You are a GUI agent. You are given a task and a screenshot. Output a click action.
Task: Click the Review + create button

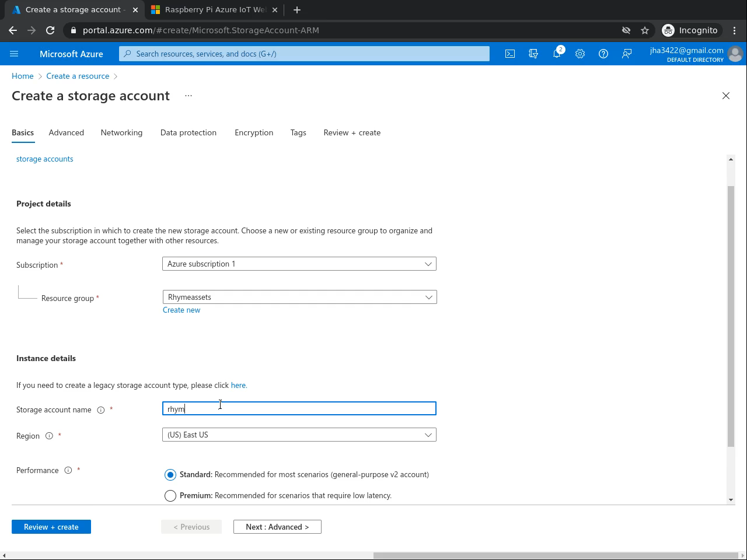click(51, 527)
